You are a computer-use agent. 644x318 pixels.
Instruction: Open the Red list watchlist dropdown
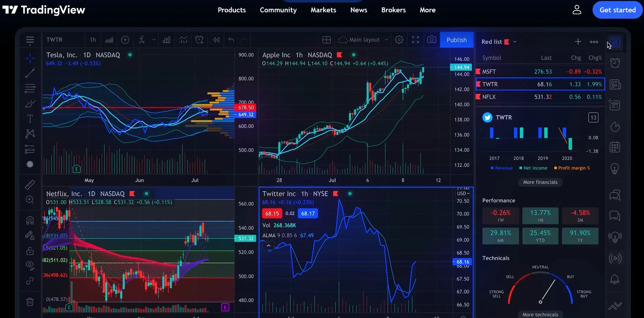[x=499, y=42]
